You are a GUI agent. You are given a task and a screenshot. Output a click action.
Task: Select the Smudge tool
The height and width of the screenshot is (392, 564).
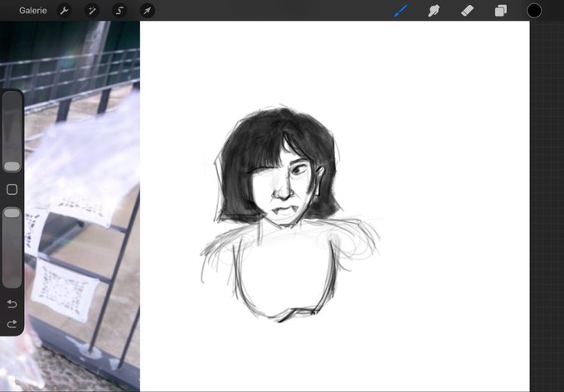pos(434,11)
